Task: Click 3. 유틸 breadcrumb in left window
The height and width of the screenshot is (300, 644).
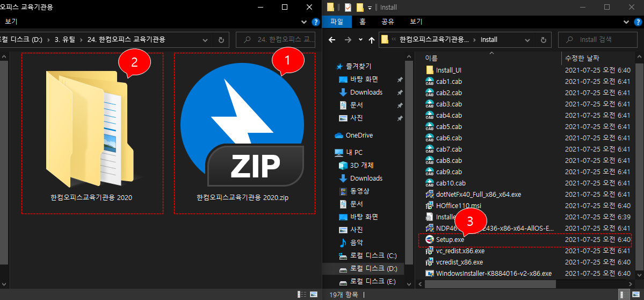Action: (x=66, y=40)
